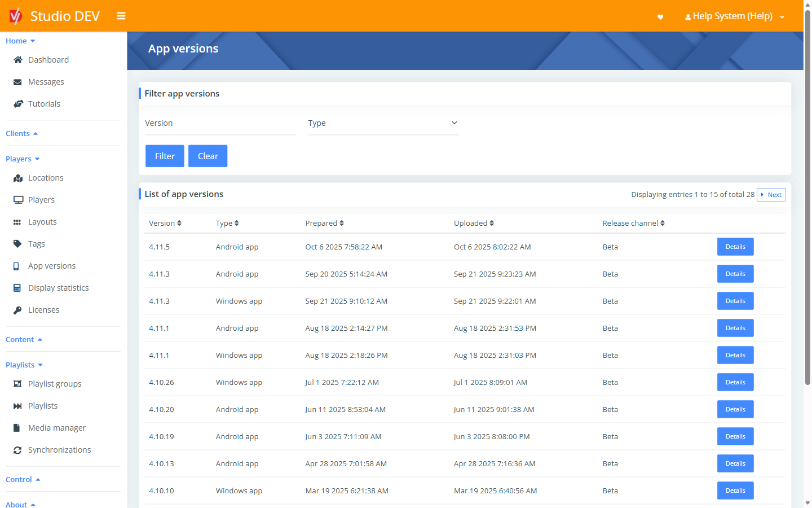Sort by Uploaded column arrows
This screenshot has width=812, height=508.
[492, 224]
